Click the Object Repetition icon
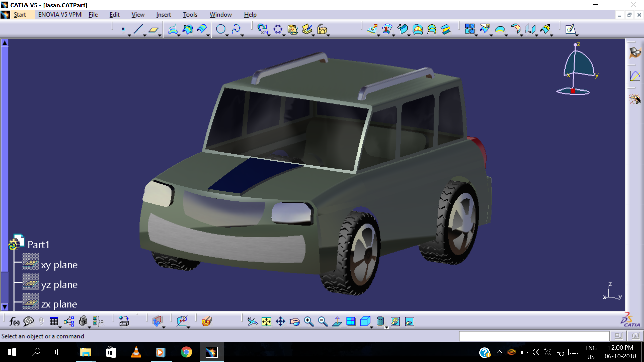Screen dimensions: 644x362 point(262,29)
